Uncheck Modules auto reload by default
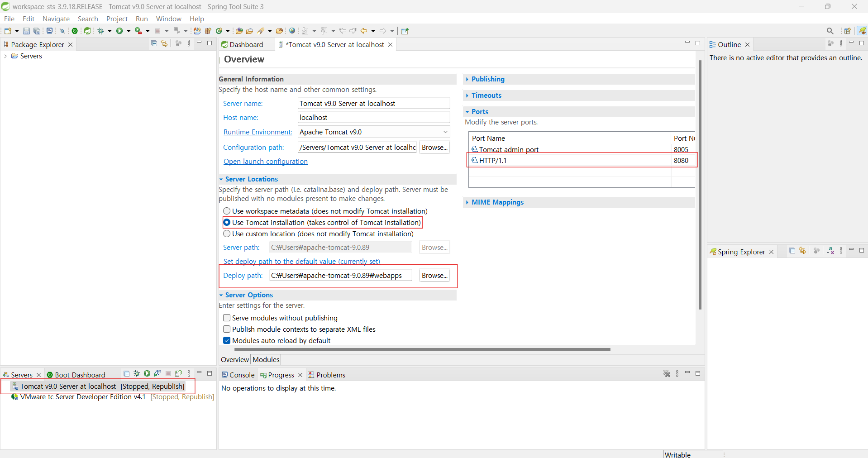Viewport: 868px width, 458px height. click(x=227, y=341)
